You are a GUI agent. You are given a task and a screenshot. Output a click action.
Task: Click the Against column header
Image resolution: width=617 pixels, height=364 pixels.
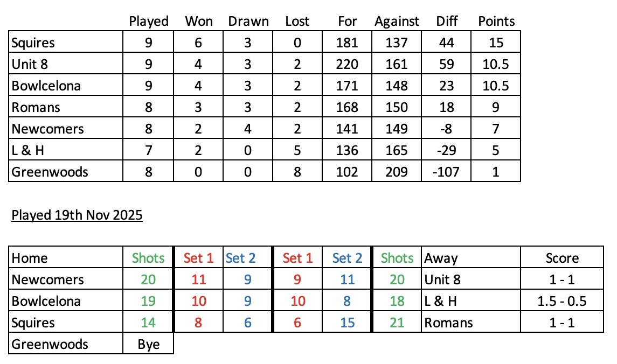tap(397, 22)
